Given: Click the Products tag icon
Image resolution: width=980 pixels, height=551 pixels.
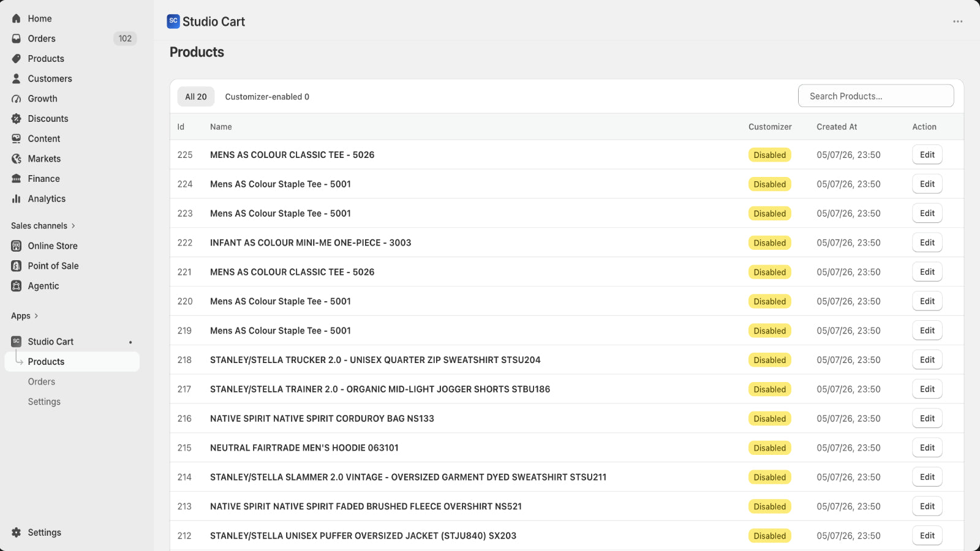Looking at the screenshot, I should [x=17, y=59].
